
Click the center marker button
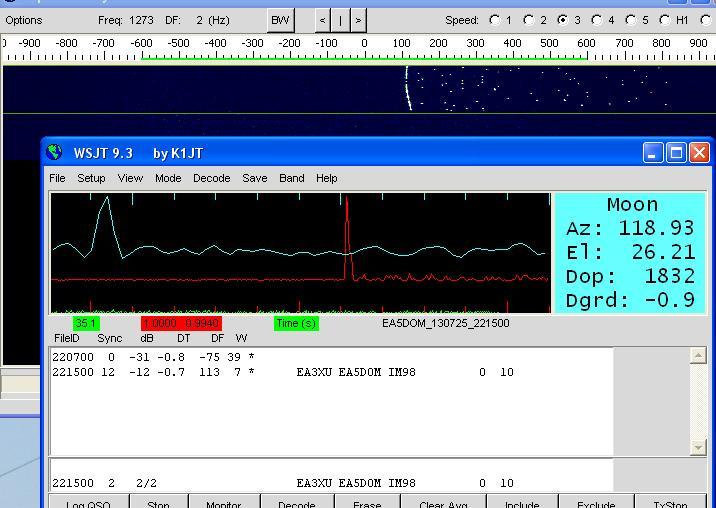click(340, 21)
